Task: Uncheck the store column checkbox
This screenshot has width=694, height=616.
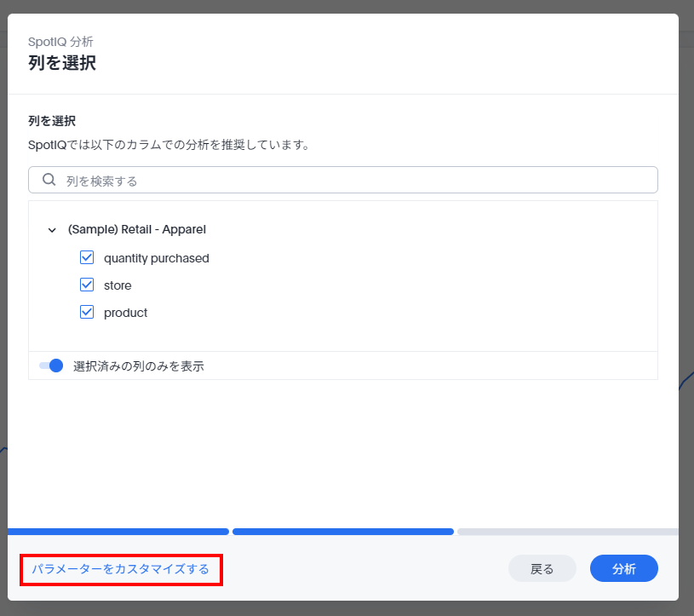Action: (x=87, y=285)
